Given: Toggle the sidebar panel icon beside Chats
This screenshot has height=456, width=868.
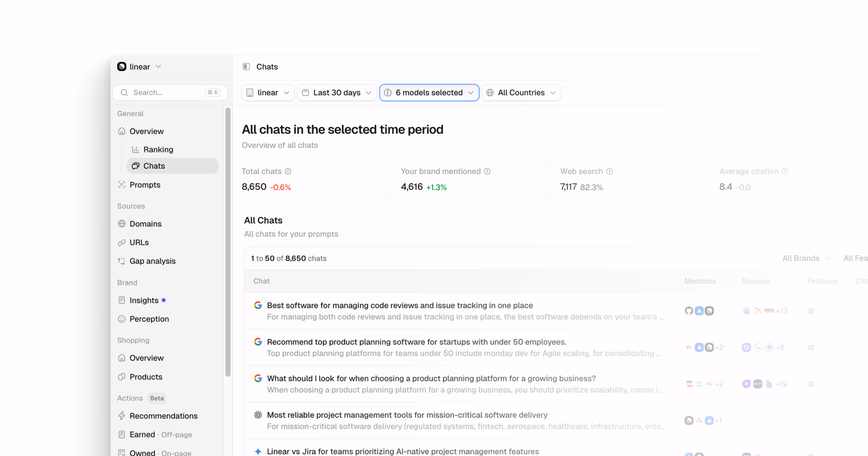Looking at the screenshot, I should point(246,67).
